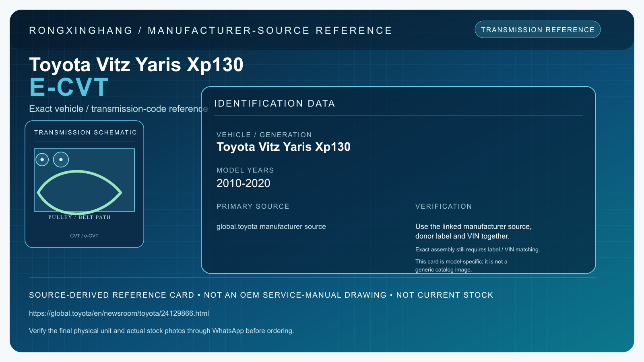Select the "SOURCE-DERIVED REFERENCE CARD" disclaimer line
The width and height of the screenshot is (644, 362).
pyautogui.click(x=261, y=295)
